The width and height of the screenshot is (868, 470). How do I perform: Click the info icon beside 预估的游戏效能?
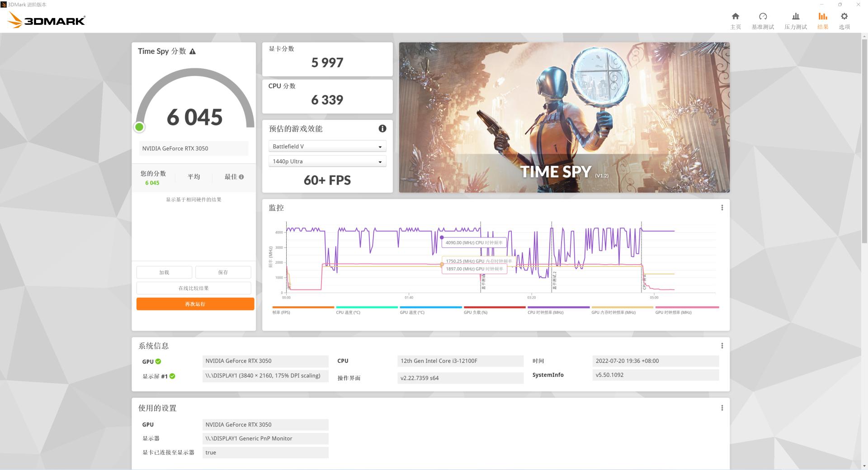pyautogui.click(x=382, y=128)
